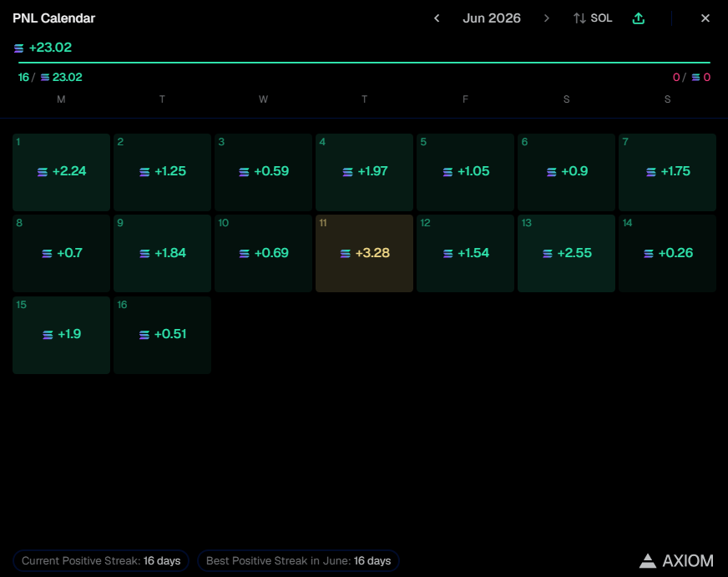Click the positive days count 16 / 23.02

click(50, 77)
